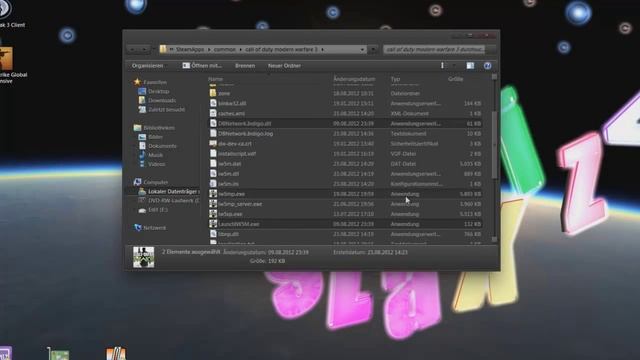Sort by Name column header
The height and width of the screenshot is (360, 640).
point(215,79)
